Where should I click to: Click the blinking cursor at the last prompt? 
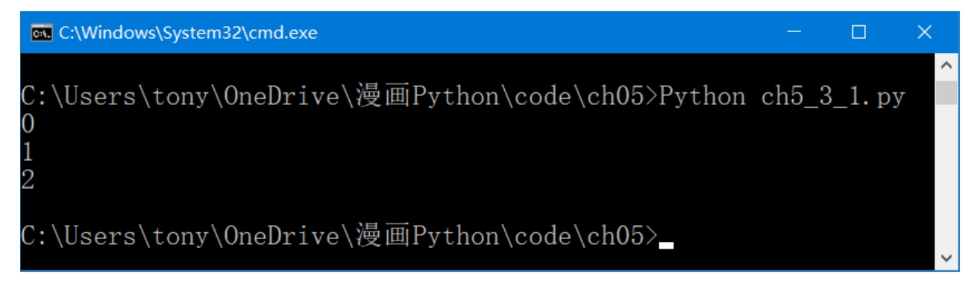click(x=666, y=244)
